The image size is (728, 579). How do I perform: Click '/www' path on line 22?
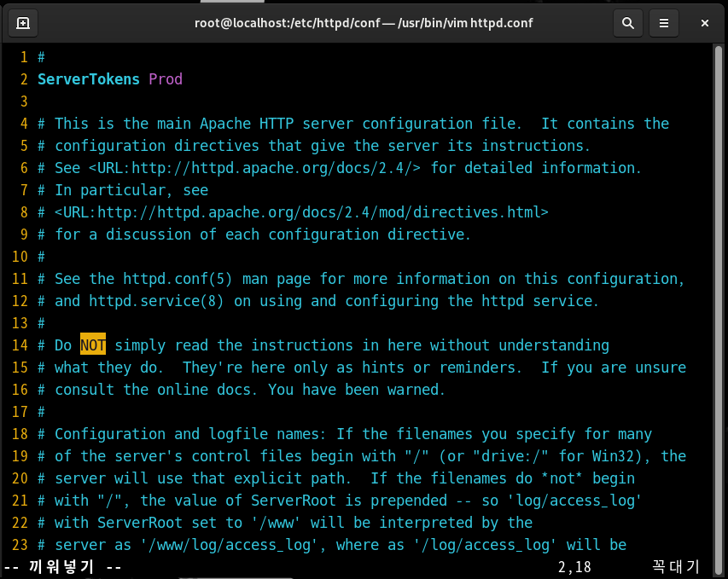pos(277,523)
